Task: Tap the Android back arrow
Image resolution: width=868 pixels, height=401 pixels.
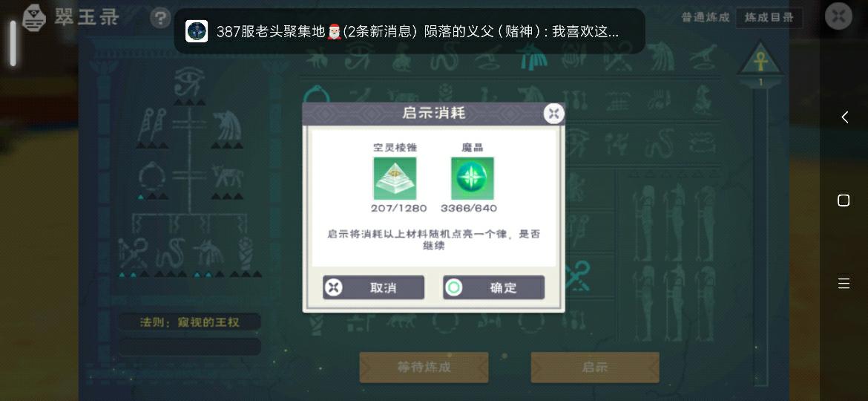Action: 844,117
